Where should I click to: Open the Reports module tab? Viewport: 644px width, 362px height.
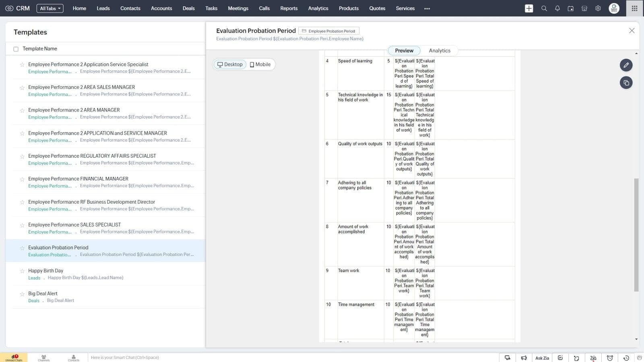pos(289,8)
